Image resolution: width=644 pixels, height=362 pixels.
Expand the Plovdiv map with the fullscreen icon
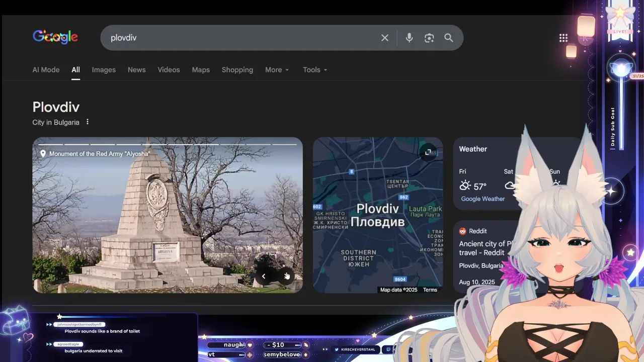[x=428, y=152]
